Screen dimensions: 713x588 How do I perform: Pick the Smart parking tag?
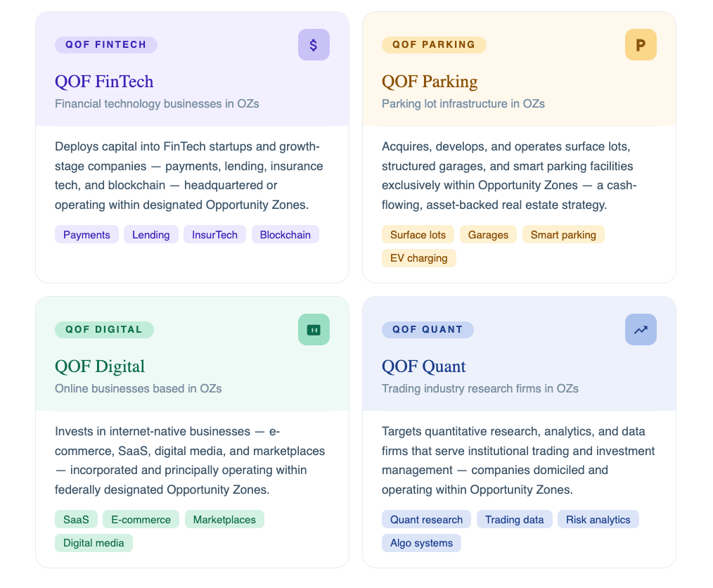[563, 235]
